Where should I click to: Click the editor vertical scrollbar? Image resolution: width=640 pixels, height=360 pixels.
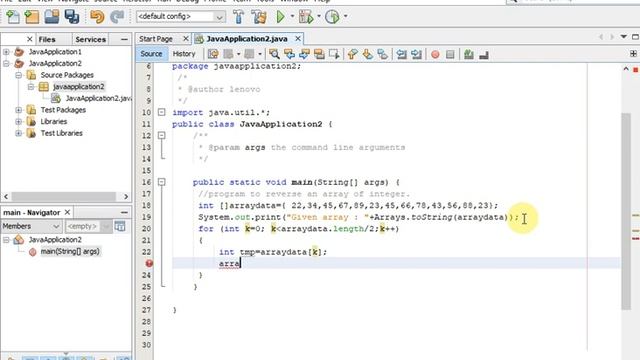click(626, 211)
